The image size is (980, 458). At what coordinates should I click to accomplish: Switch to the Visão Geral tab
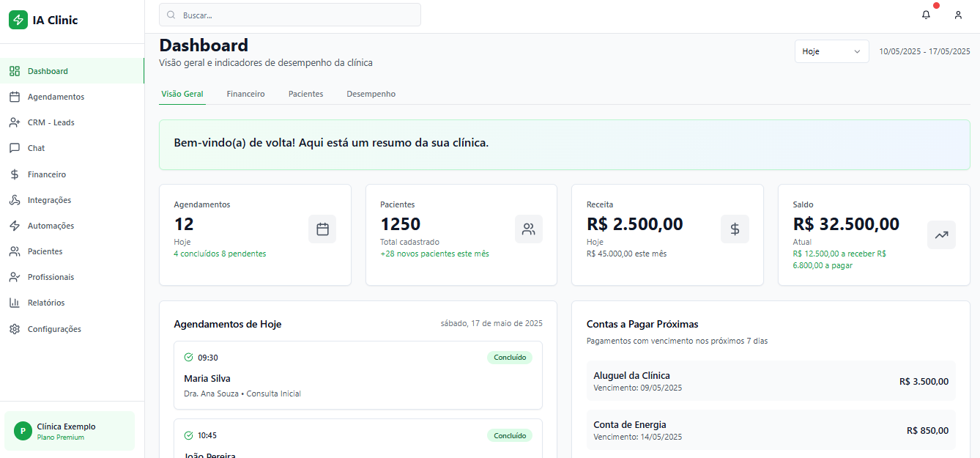point(182,94)
